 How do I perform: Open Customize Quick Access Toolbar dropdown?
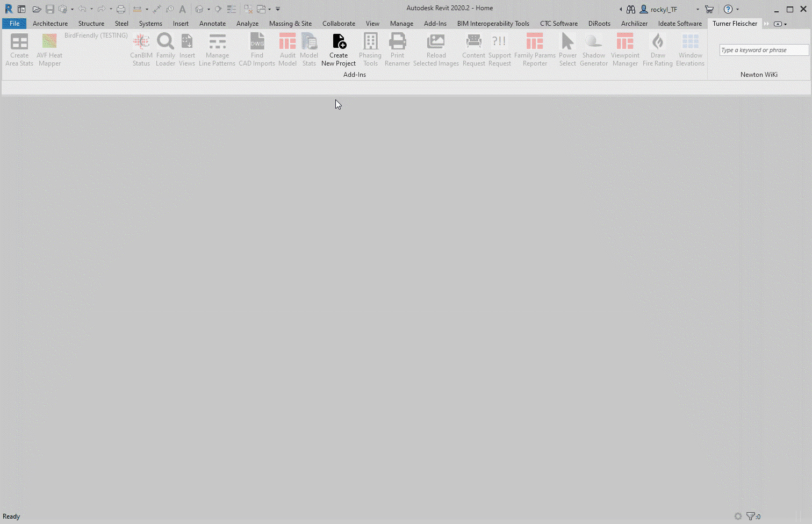pyautogui.click(x=278, y=9)
